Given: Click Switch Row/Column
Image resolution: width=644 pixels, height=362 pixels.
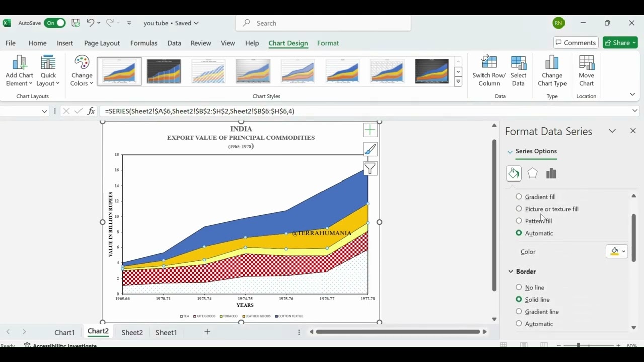Looking at the screenshot, I should 489,71.
